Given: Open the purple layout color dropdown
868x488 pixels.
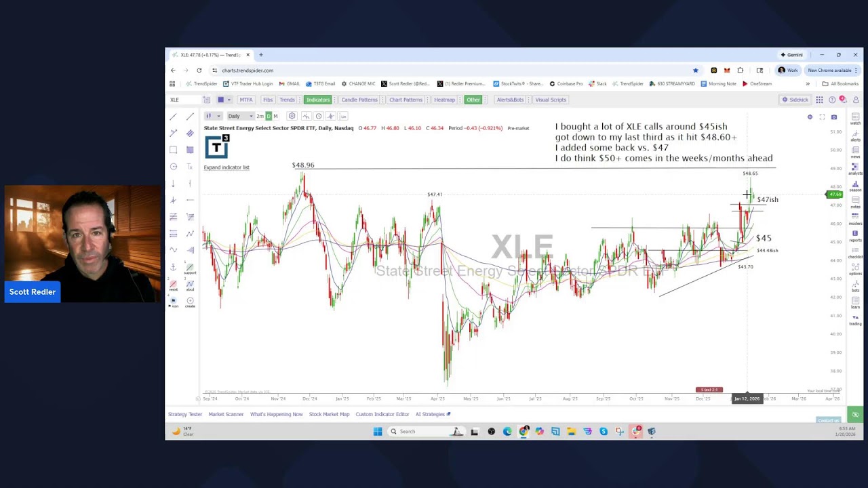Looking at the screenshot, I should 223,100.
